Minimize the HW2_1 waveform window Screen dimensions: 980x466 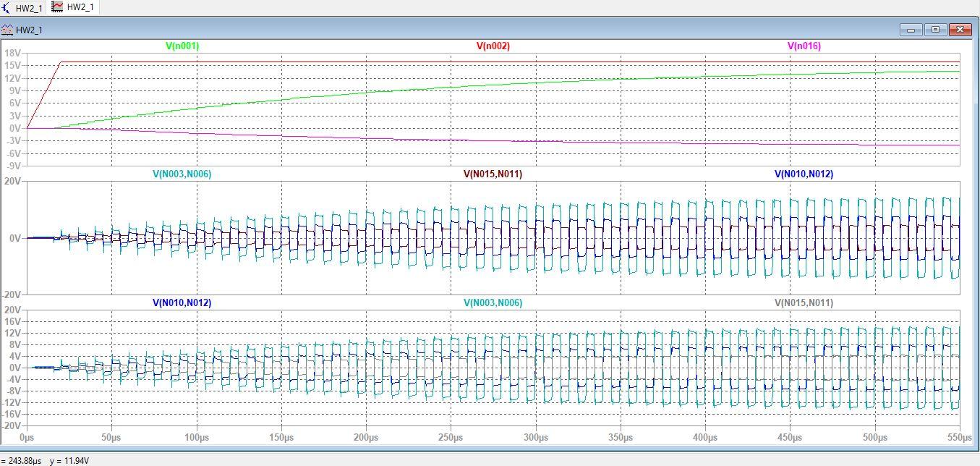tap(911, 30)
